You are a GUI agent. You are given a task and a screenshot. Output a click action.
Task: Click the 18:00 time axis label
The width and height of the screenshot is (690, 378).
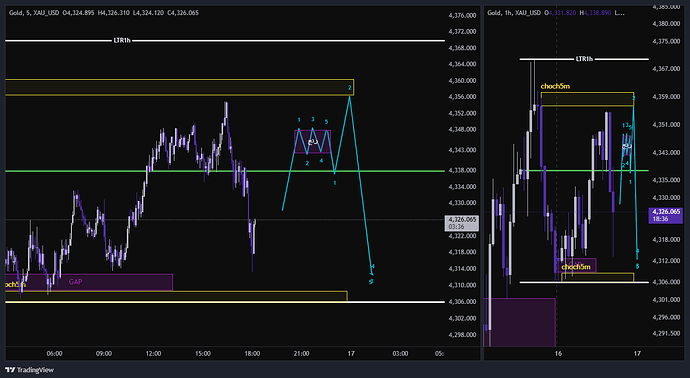252,353
